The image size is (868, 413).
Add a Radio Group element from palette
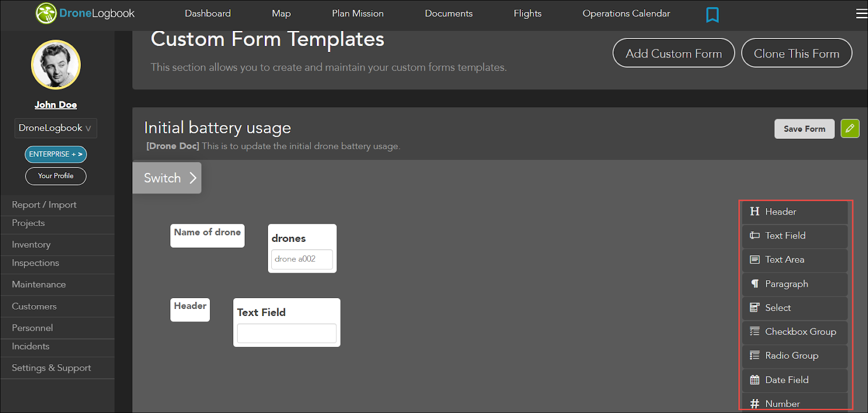[x=795, y=356]
